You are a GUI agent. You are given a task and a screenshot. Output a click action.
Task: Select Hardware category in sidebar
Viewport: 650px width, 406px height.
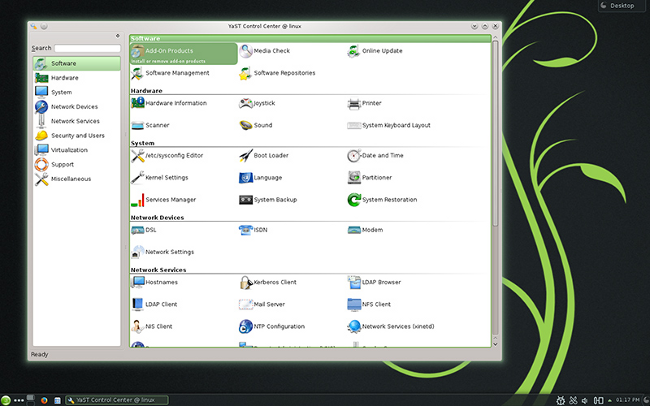(77, 78)
